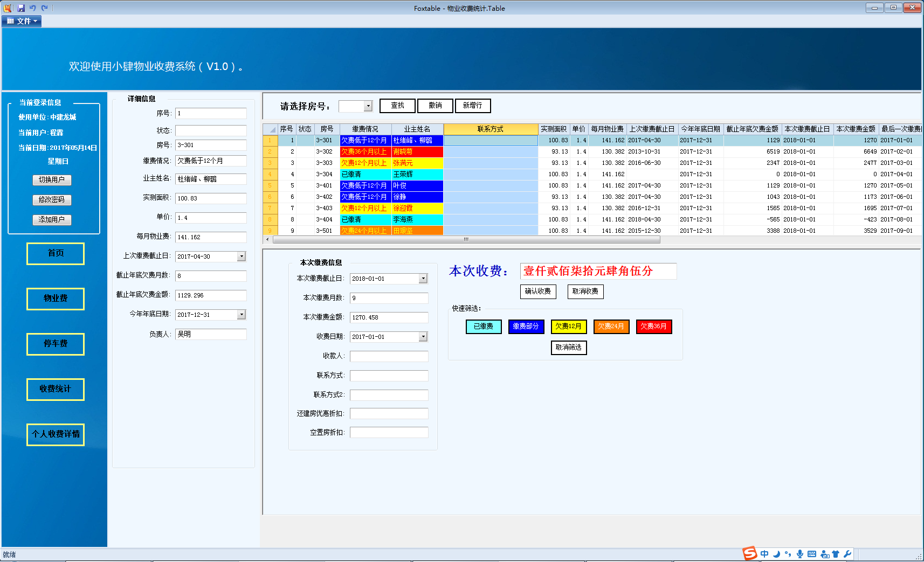Click the 已缴清 cell for room 3-304
924x562 pixels.
[366, 175]
